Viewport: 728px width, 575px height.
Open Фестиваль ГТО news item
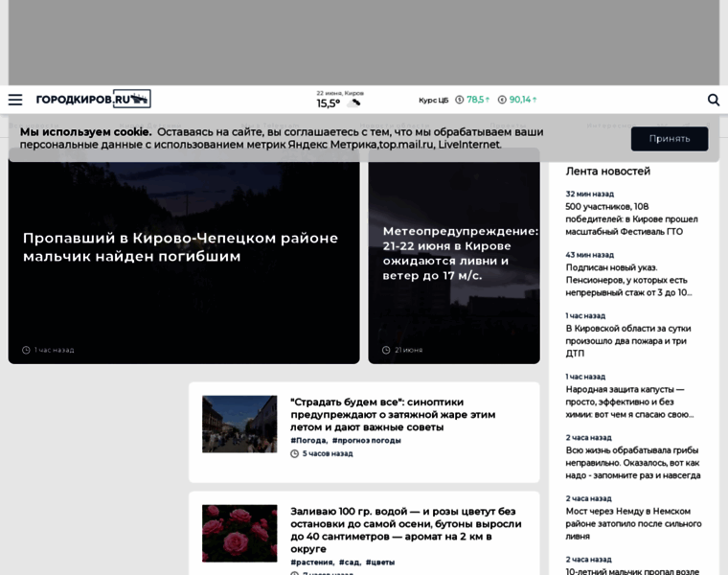pyautogui.click(x=631, y=218)
